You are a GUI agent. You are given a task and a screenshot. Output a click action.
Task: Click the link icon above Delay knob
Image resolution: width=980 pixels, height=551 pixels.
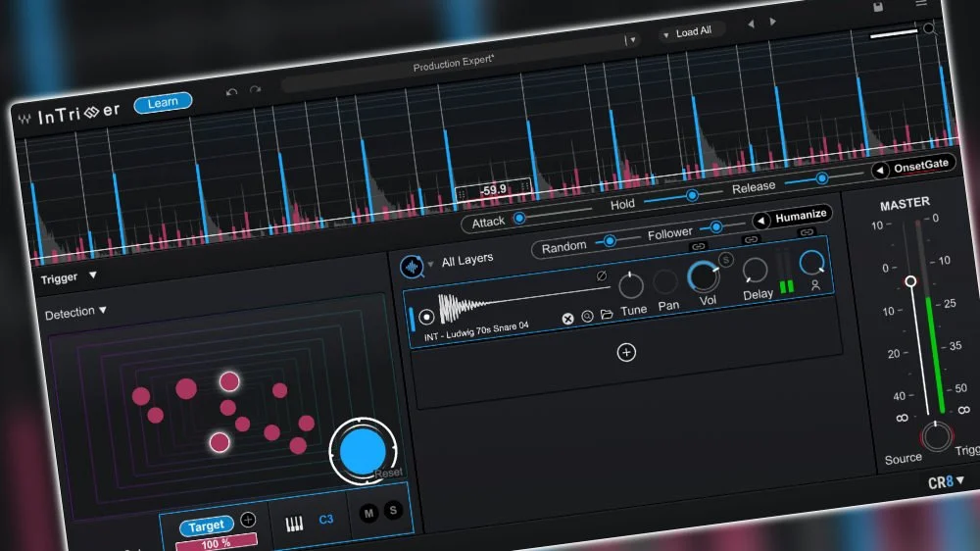point(752,239)
